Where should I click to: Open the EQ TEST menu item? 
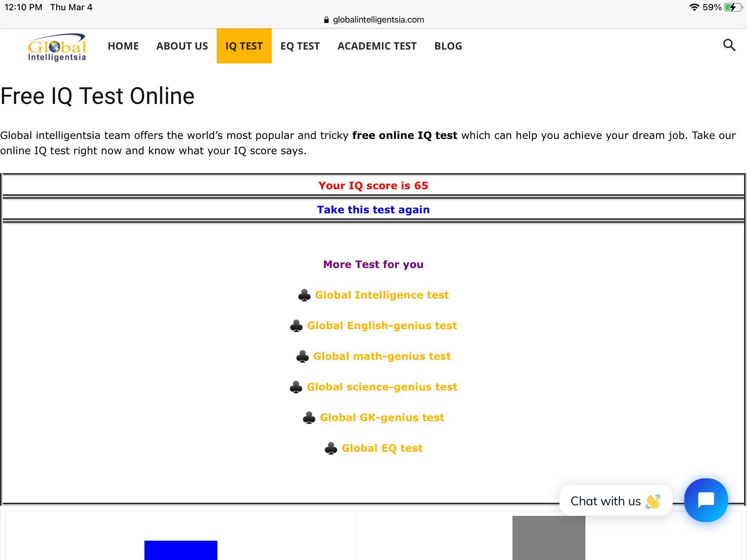300,46
